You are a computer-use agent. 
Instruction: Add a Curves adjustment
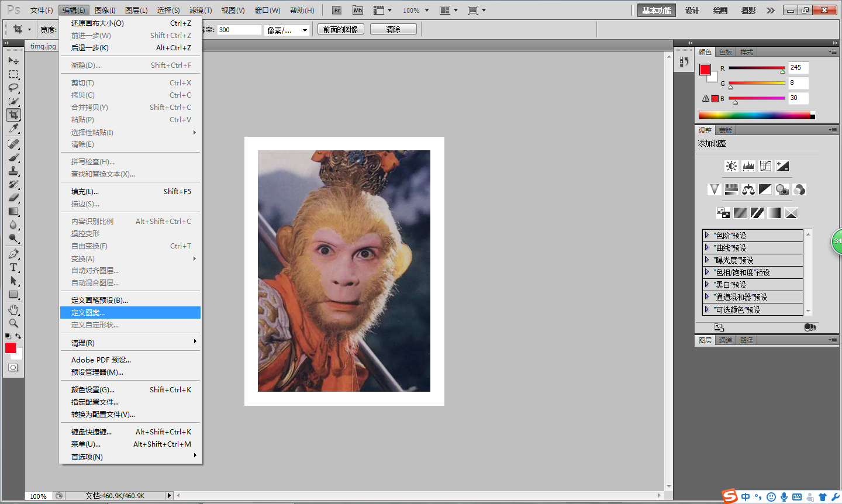(x=765, y=166)
